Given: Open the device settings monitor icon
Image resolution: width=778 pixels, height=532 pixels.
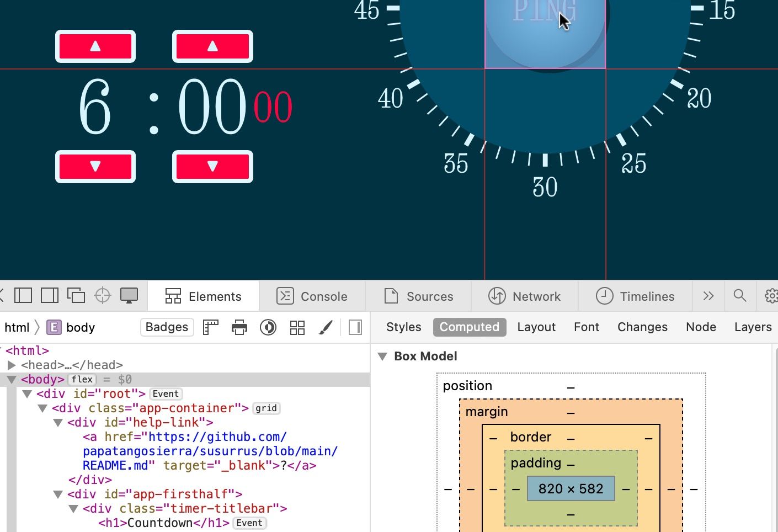Looking at the screenshot, I should click(x=129, y=296).
